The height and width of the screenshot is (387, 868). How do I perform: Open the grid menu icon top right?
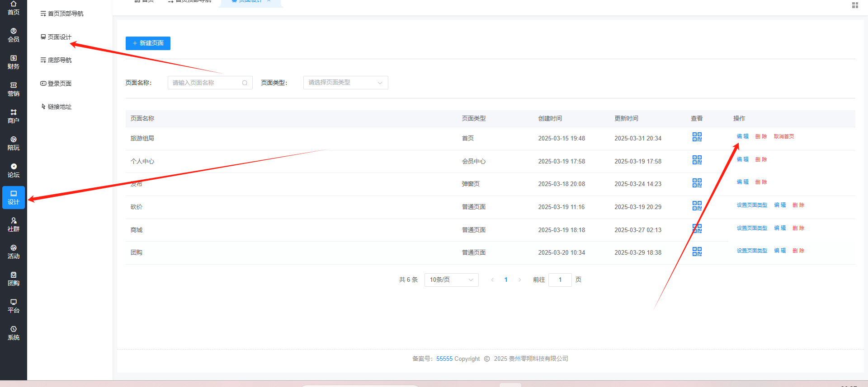(855, 5)
